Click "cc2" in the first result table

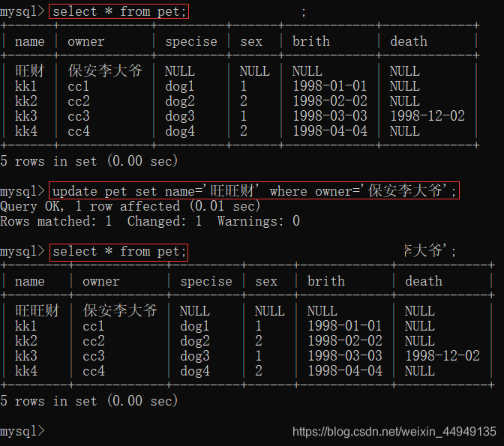(x=79, y=101)
